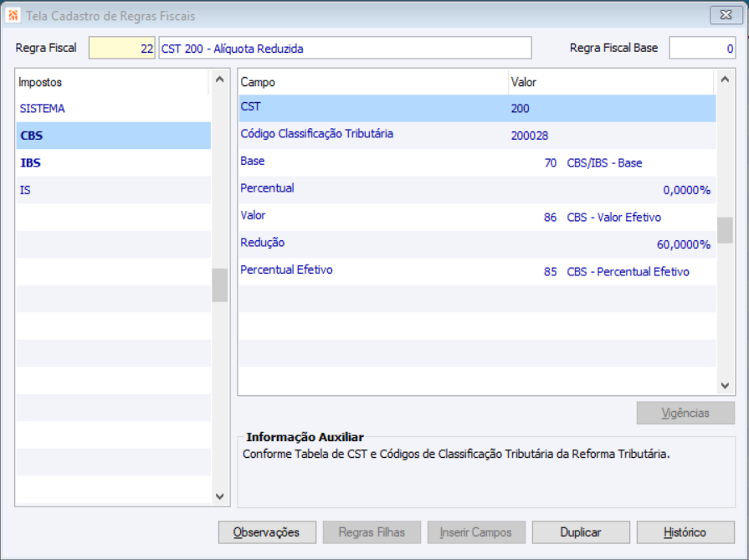Select IS in the Impostos list
749x560 pixels.
tap(114, 190)
